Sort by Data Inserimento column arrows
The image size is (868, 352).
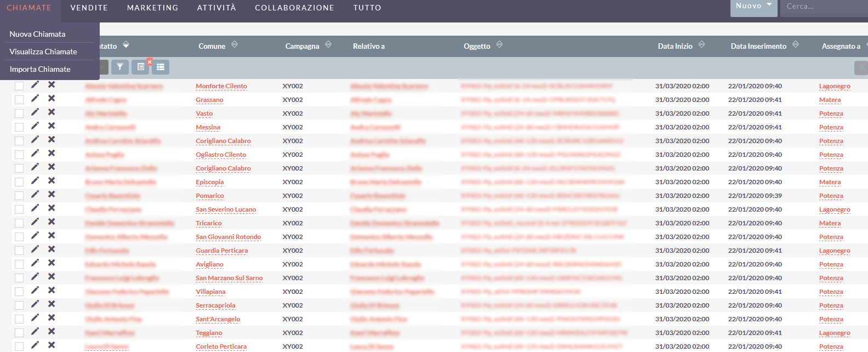click(x=796, y=44)
